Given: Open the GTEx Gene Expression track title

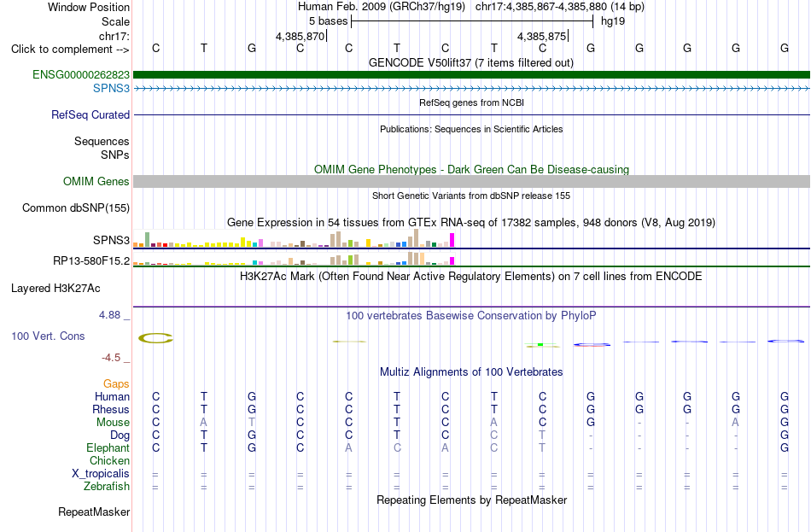Looking at the screenshot, I should tap(471, 223).
